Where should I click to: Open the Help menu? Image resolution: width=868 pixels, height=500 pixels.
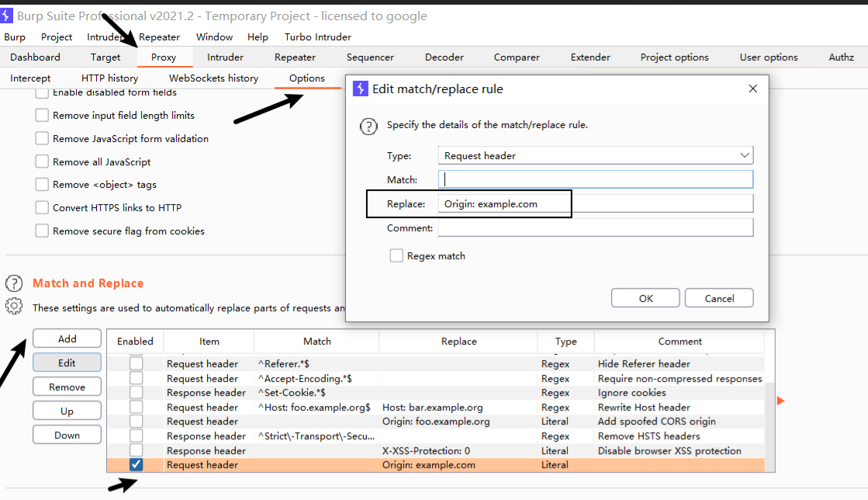[258, 37]
